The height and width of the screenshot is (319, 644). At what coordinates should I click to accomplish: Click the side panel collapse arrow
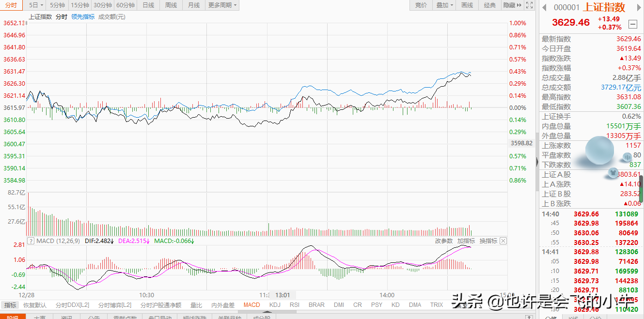536,161
